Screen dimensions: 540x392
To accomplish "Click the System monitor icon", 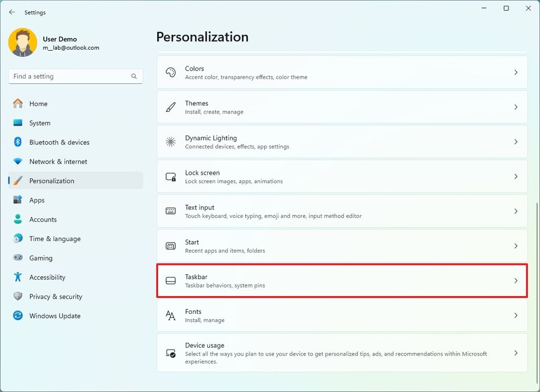I will [18, 122].
